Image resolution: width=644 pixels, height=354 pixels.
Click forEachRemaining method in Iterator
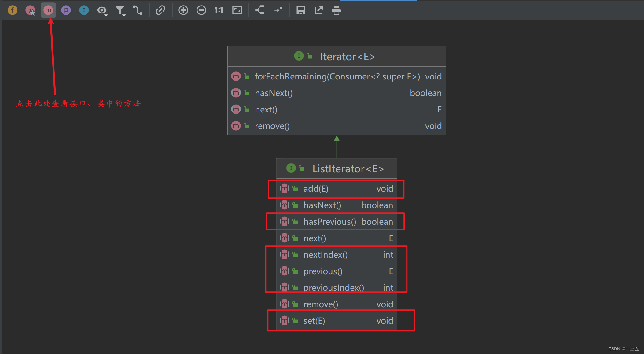coord(337,76)
